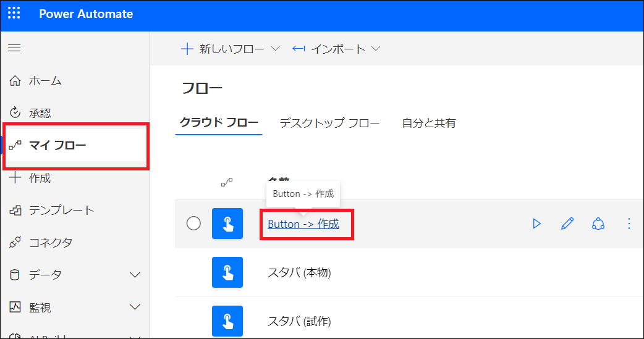Open the スタバ (試作) flow

(299, 321)
